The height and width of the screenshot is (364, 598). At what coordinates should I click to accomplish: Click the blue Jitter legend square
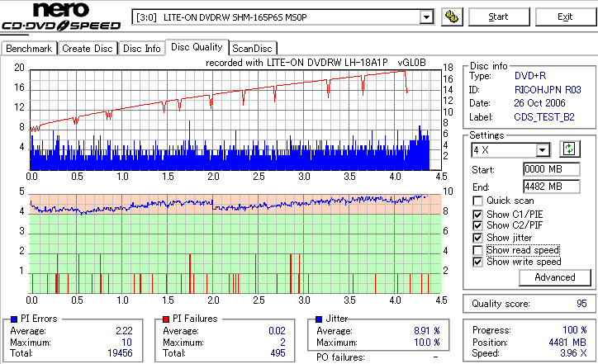(x=319, y=319)
